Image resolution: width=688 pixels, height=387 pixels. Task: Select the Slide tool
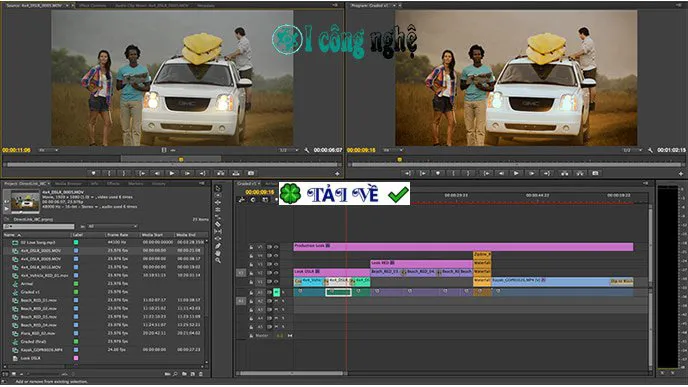[218, 239]
